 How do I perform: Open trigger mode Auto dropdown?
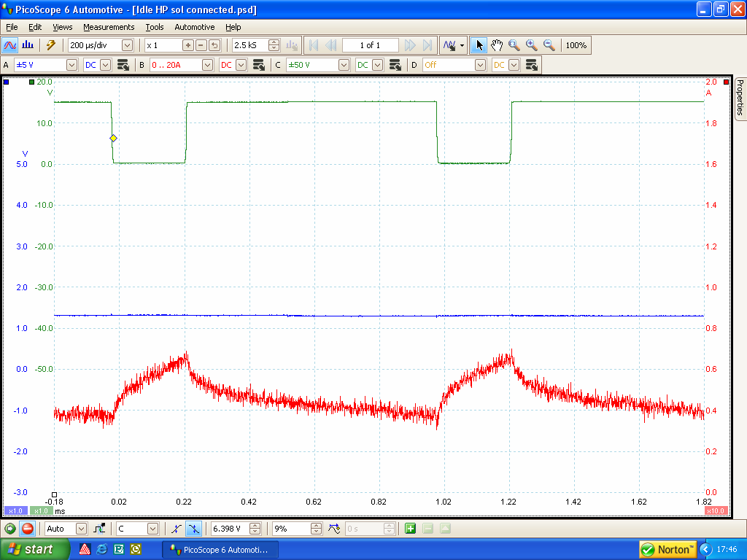[82, 529]
